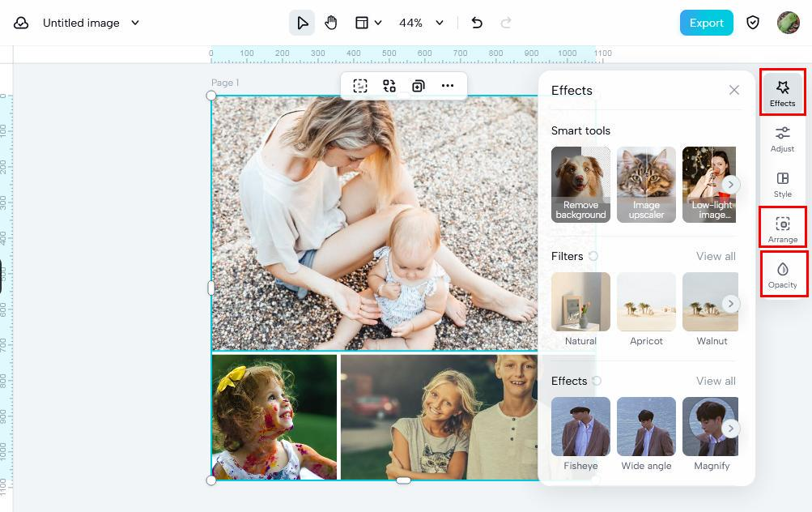Image resolution: width=812 pixels, height=512 pixels.
Task: Open the Adjust panel
Action: click(782, 139)
